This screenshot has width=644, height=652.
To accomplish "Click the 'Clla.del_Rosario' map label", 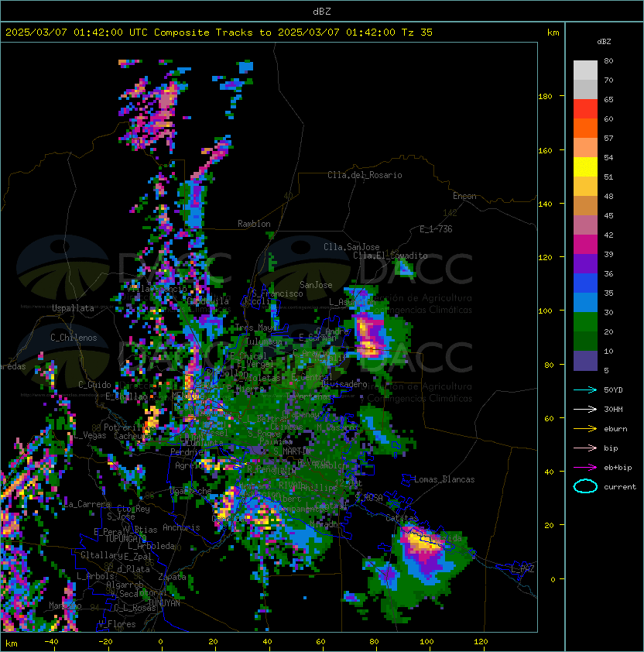I will [x=365, y=175].
